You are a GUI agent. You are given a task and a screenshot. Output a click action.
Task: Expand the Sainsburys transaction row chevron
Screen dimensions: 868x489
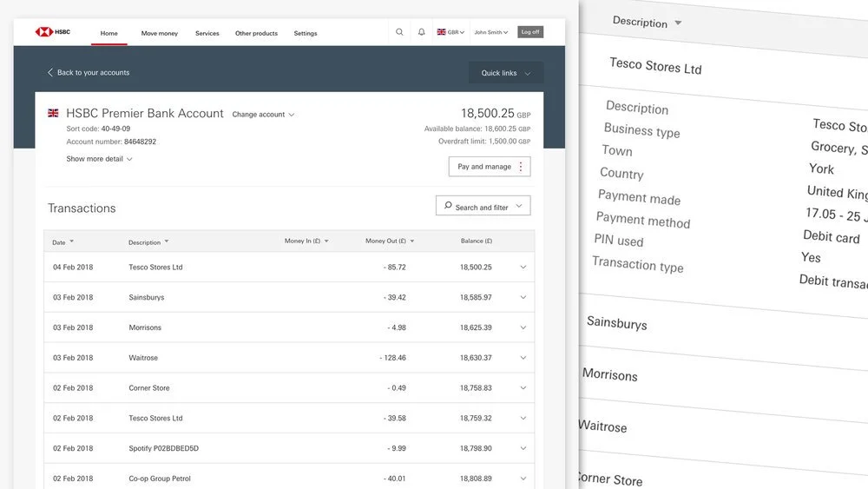pyautogui.click(x=523, y=297)
